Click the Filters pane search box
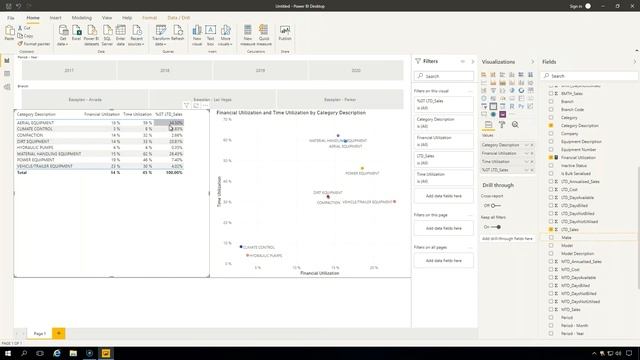The width and height of the screenshot is (640, 360). click(x=444, y=76)
